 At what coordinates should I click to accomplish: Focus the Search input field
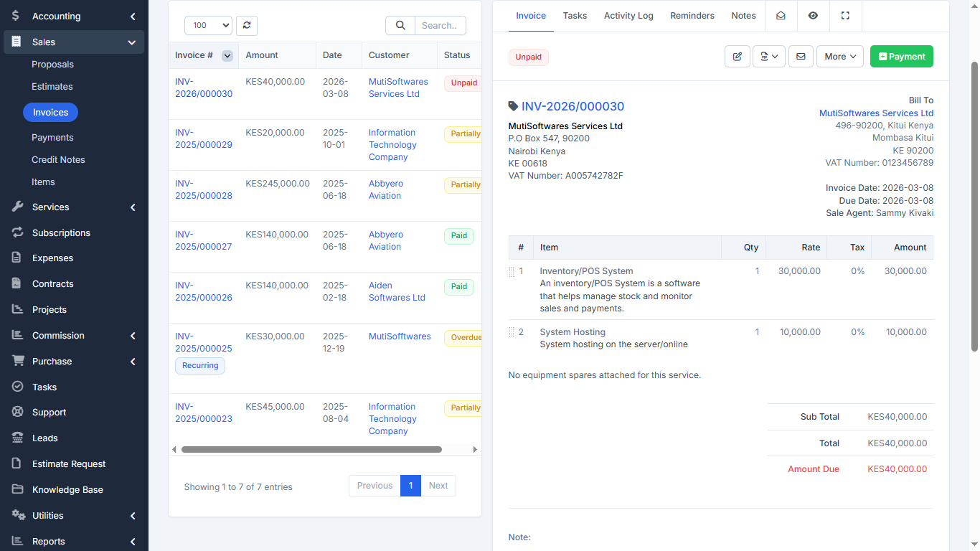[x=440, y=25]
